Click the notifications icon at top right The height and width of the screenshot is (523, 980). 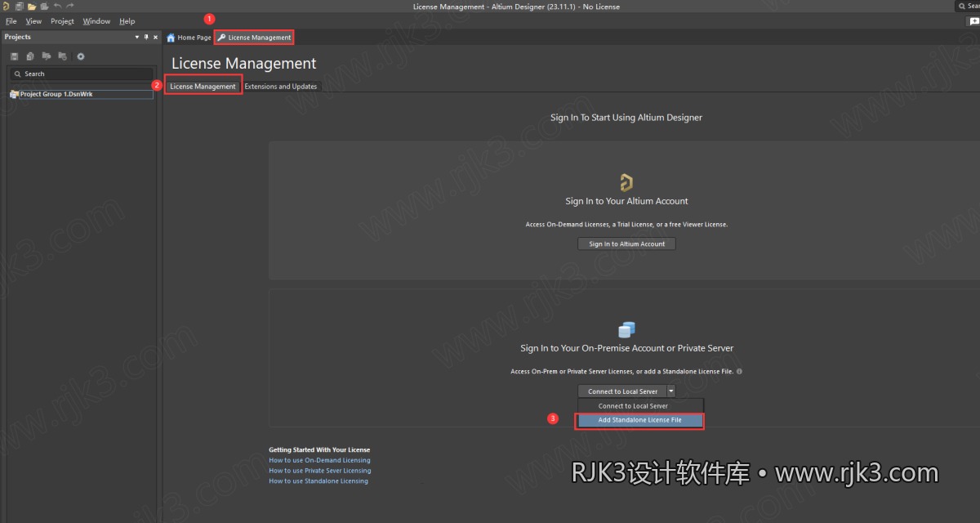pyautogui.click(x=973, y=21)
